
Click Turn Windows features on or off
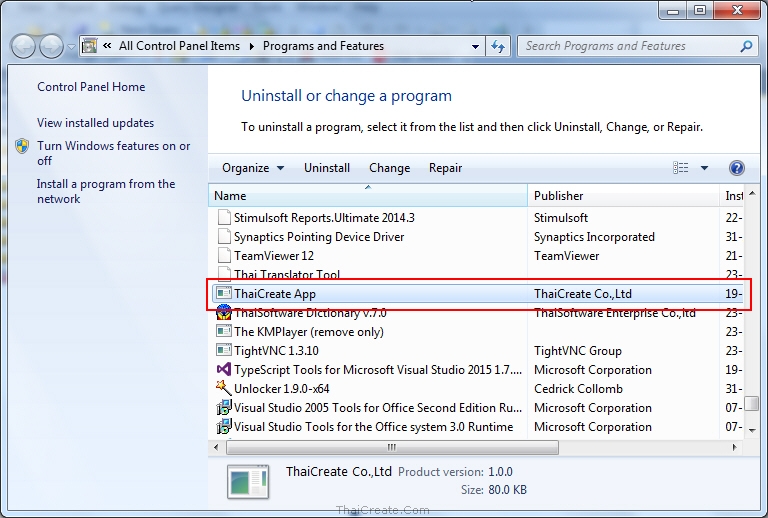(x=114, y=153)
